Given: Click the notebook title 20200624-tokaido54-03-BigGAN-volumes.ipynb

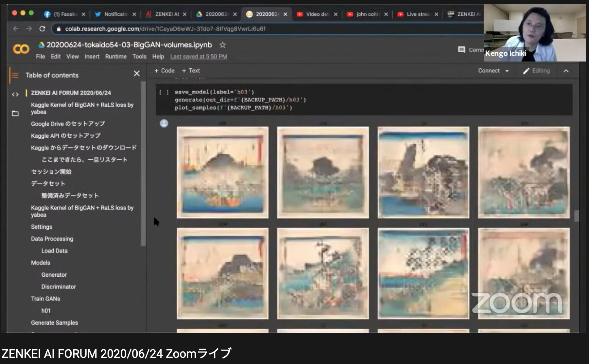Looking at the screenshot, I should click(x=129, y=45).
